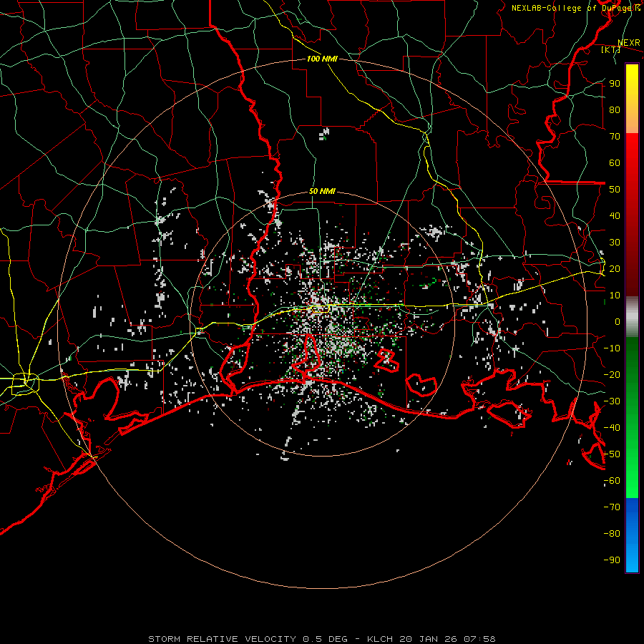Image resolution: width=644 pixels, height=644 pixels.
Task: Click the -40 knot scale value
Action: pyautogui.click(x=612, y=428)
